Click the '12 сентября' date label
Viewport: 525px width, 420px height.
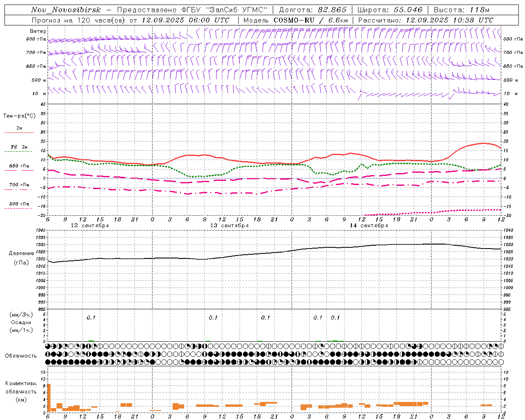[90, 226]
